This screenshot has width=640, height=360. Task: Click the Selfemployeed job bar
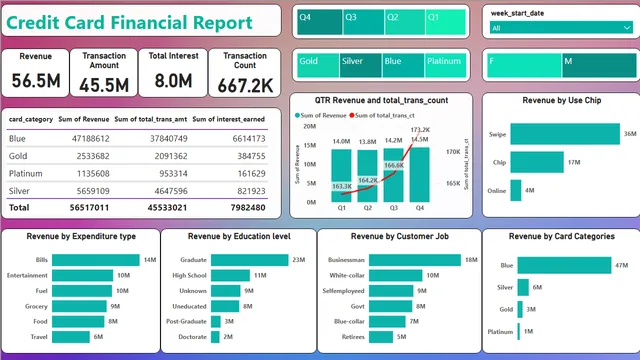[x=391, y=291]
